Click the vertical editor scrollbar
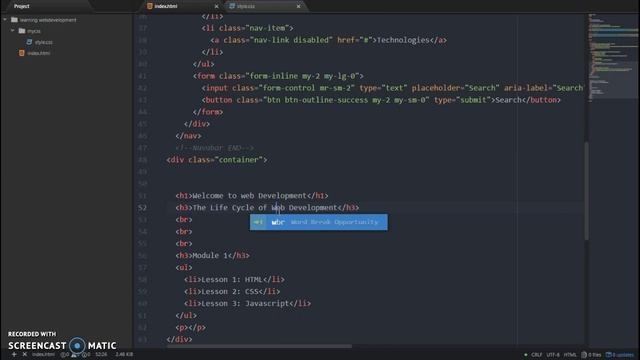The width and height of the screenshot is (640, 360). (587, 191)
